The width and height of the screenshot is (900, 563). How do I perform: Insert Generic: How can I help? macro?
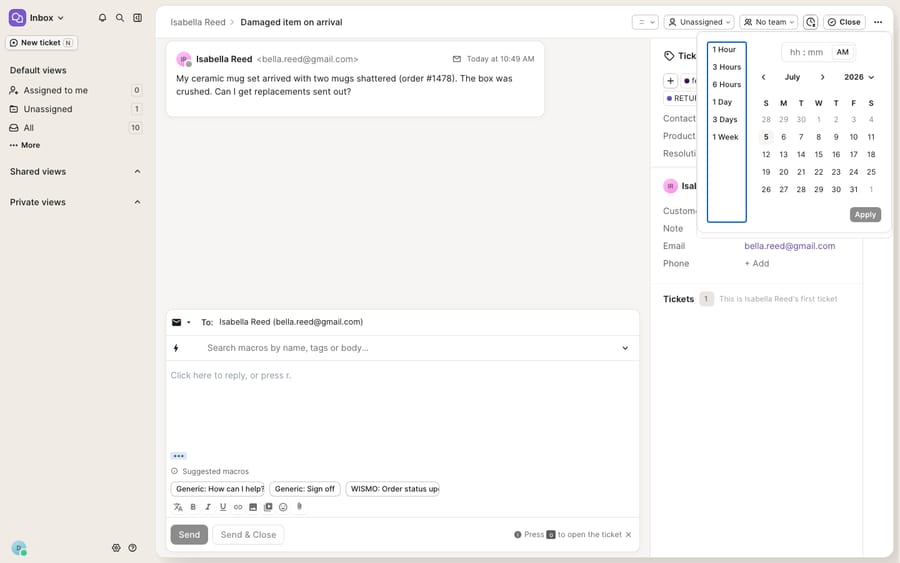(218, 489)
